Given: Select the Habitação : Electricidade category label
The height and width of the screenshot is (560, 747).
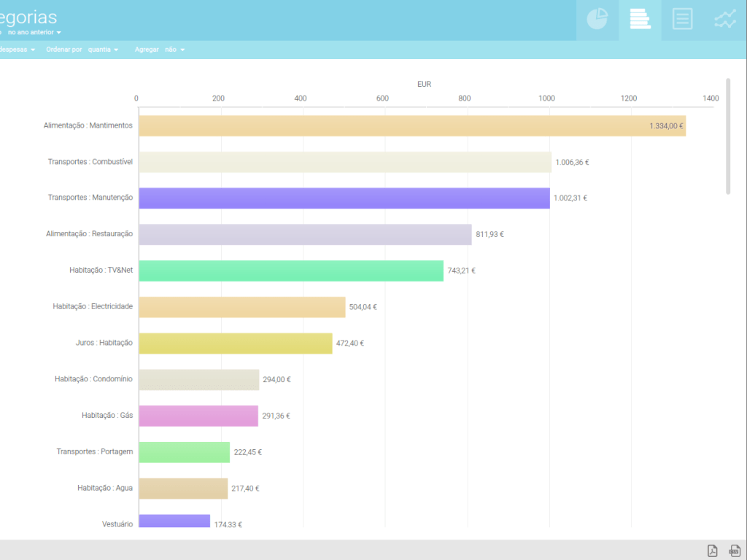Looking at the screenshot, I should click(93, 307).
